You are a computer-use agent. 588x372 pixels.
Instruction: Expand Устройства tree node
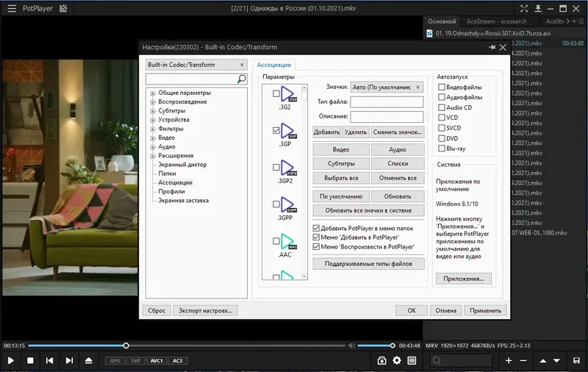[153, 120]
